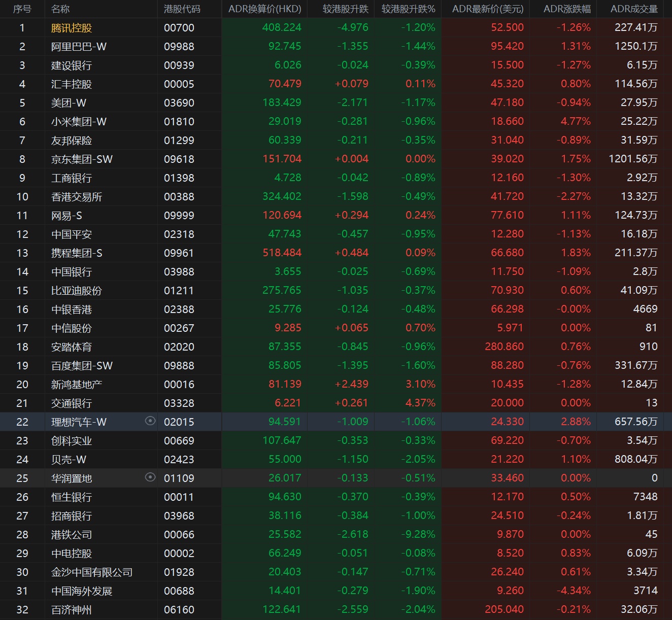
Task: Sort by the 序号 column header
Action: [x=22, y=9]
